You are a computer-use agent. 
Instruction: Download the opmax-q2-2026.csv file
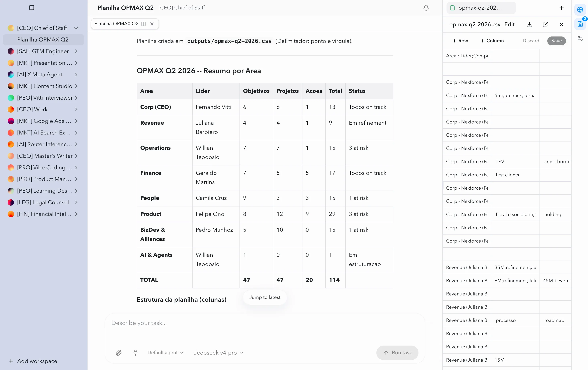[529, 24]
